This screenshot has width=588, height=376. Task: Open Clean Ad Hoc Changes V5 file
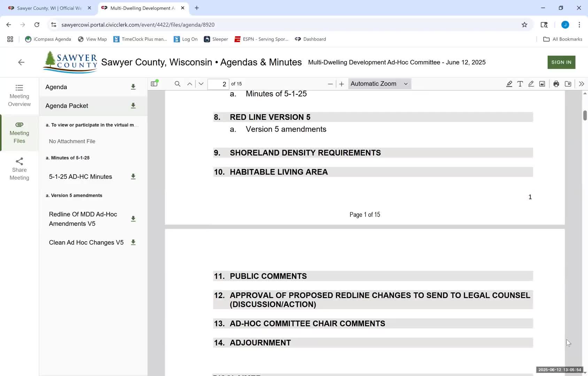tap(86, 243)
